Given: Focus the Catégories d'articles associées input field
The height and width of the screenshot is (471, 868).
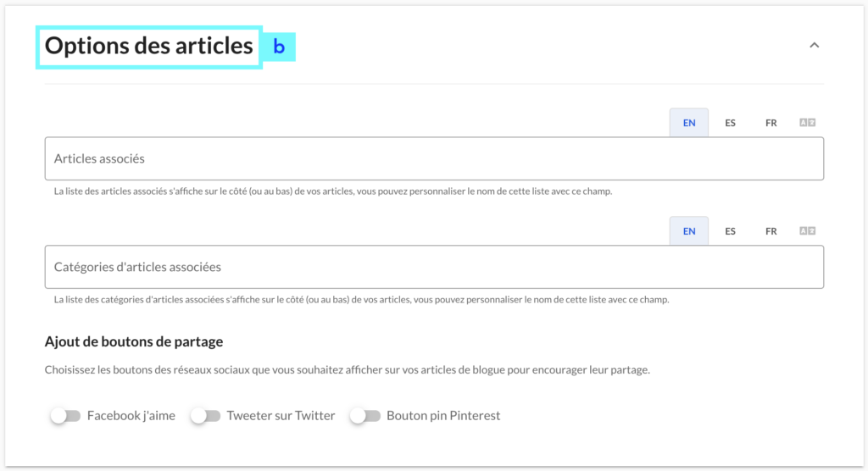Looking at the screenshot, I should click(x=434, y=268).
